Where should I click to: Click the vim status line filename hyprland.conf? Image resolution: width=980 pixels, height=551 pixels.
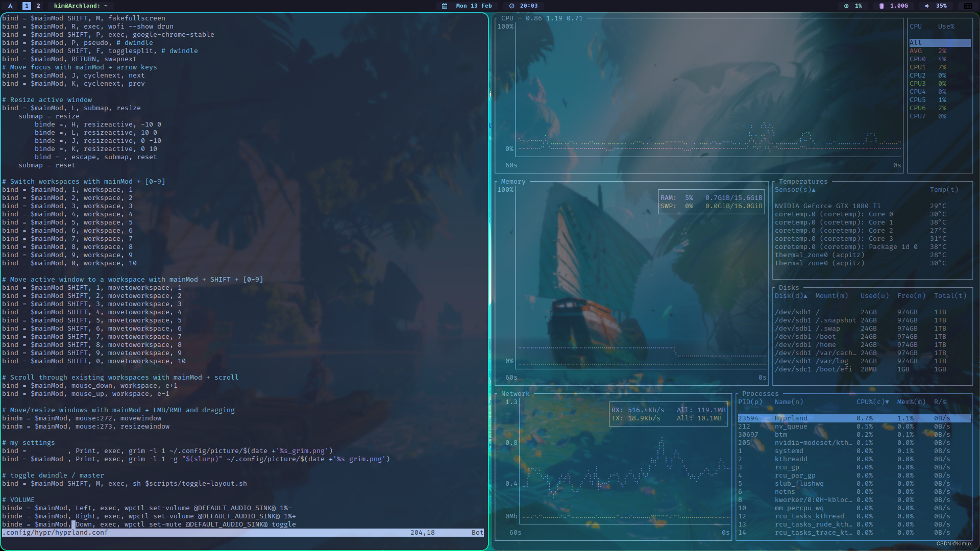point(55,533)
